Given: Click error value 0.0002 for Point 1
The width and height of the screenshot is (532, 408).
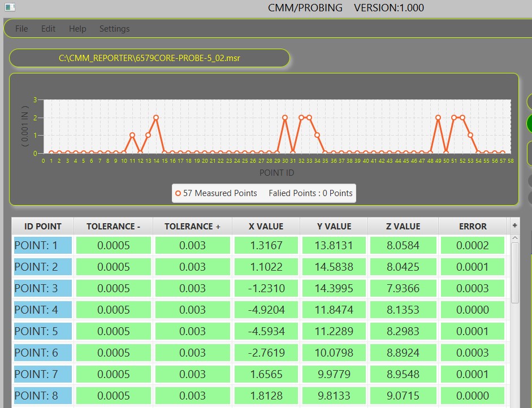Looking at the screenshot, I should pos(473,245).
